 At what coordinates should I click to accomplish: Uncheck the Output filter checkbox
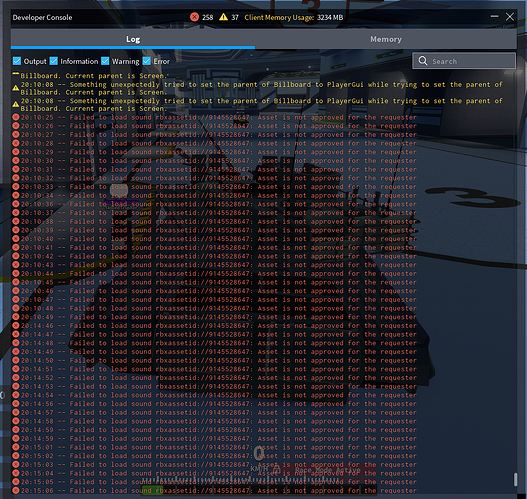pyautogui.click(x=17, y=61)
